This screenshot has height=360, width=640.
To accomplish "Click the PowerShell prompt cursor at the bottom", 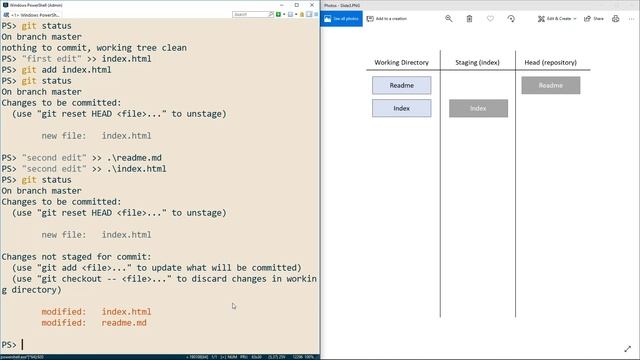I will point(22,345).
